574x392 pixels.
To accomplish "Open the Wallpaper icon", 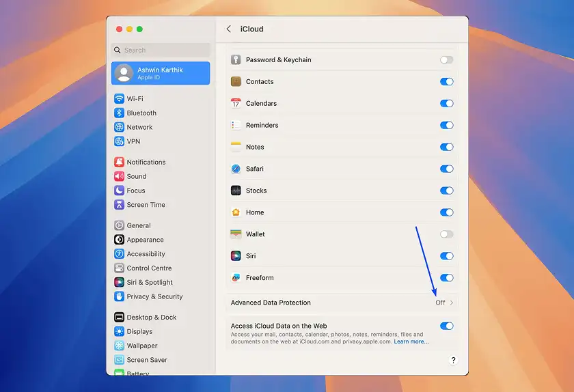I will coord(119,346).
